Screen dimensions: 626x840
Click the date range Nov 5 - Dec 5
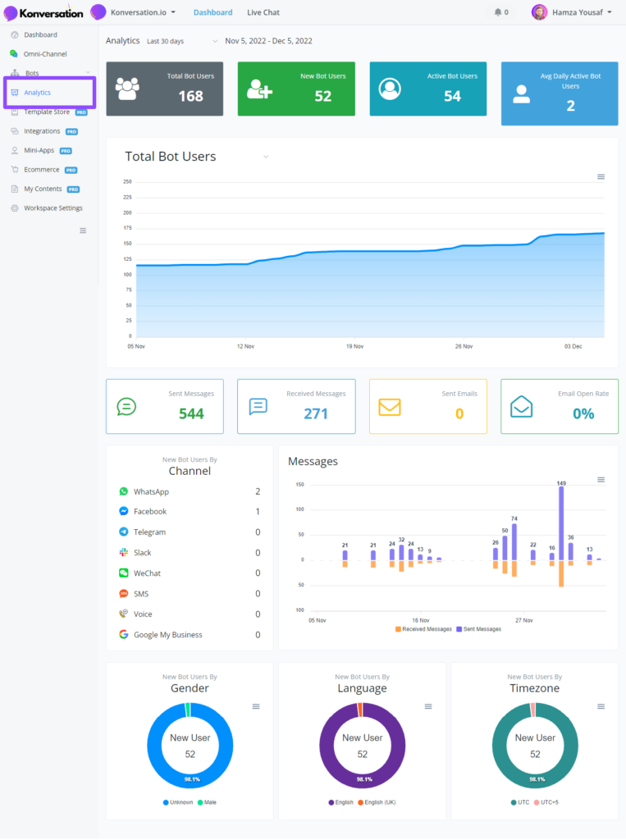[268, 41]
